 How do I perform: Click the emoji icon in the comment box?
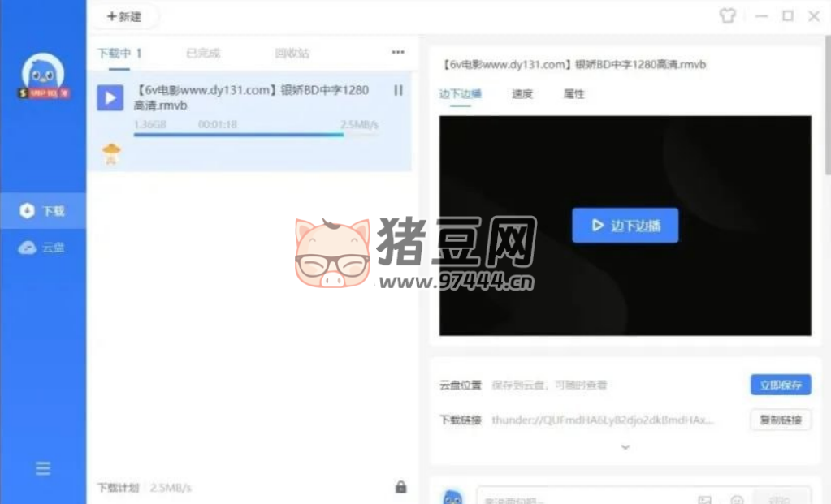point(737,500)
